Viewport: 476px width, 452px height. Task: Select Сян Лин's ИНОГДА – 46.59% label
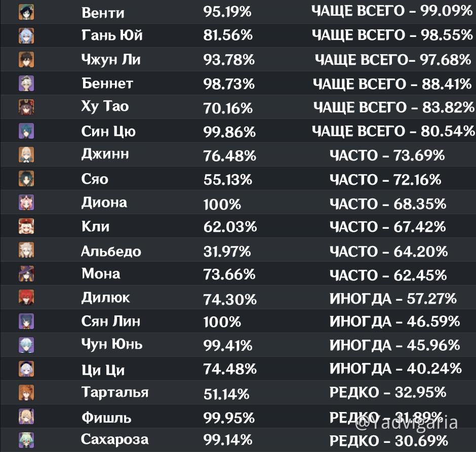tap(394, 321)
